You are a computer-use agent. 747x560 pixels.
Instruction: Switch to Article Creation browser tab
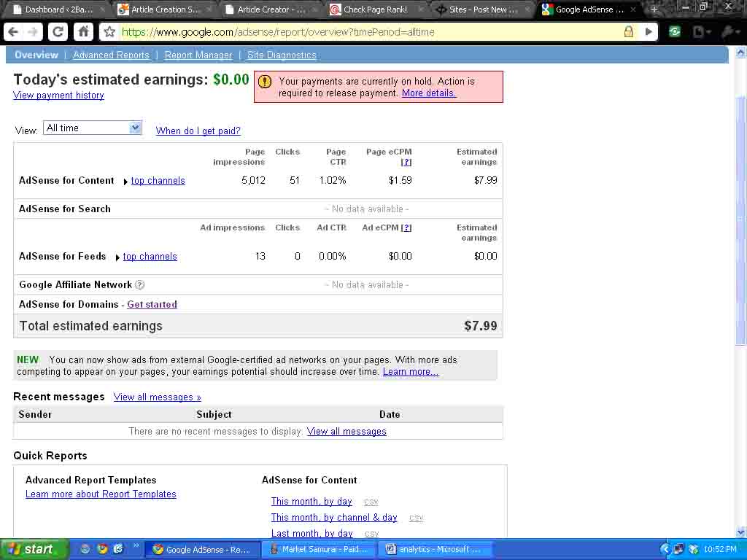[x=165, y=9]
